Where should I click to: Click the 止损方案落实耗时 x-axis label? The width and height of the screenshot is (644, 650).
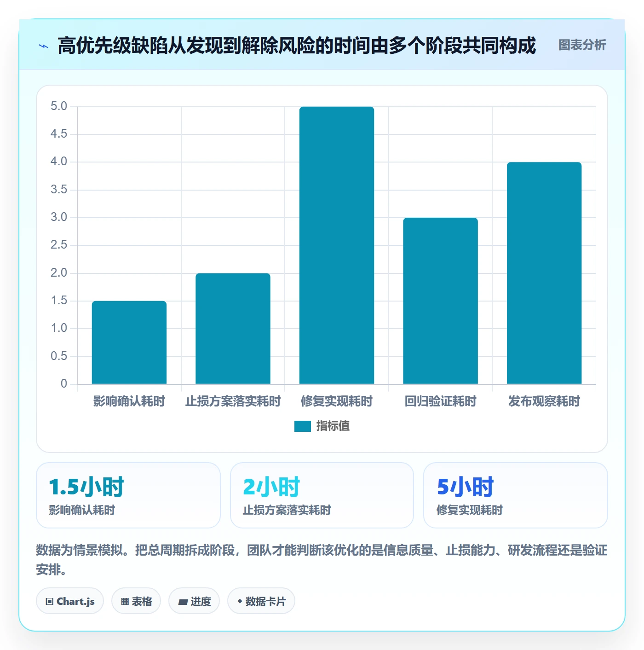click(233, 401)
